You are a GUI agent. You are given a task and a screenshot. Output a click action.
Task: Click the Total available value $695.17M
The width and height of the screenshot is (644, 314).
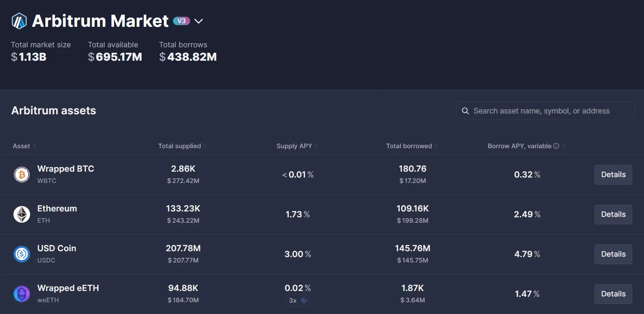tap(115, 57)
